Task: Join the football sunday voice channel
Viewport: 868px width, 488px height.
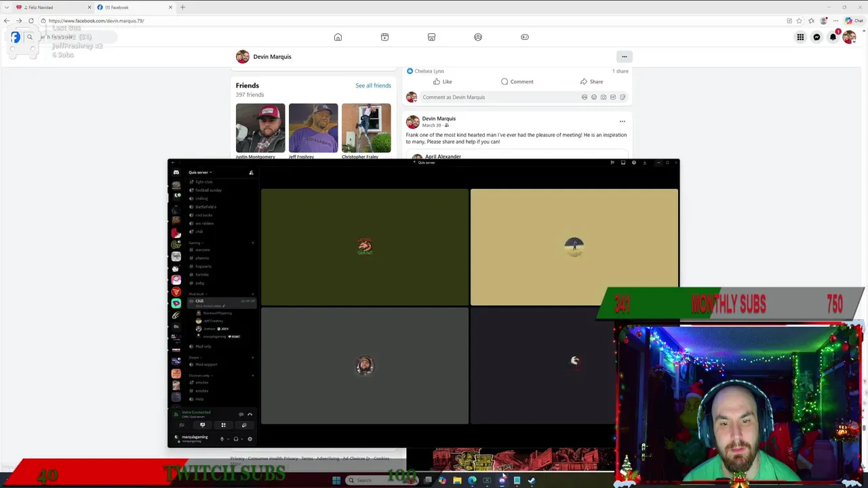Action: [x=209, y=190]
